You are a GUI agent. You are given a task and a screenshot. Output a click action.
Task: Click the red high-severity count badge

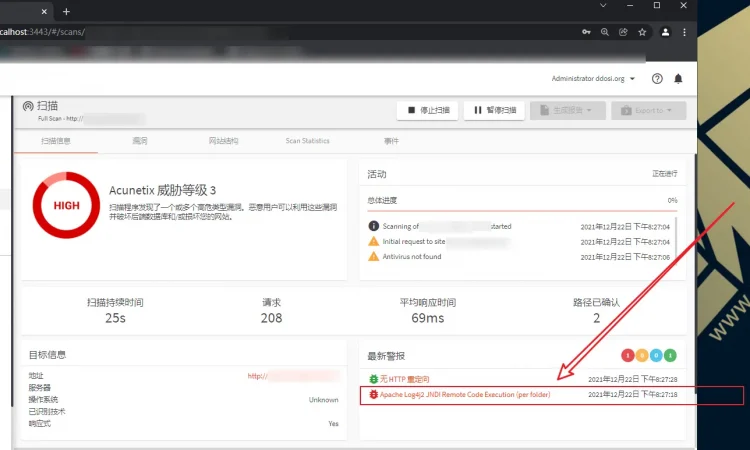628,355
